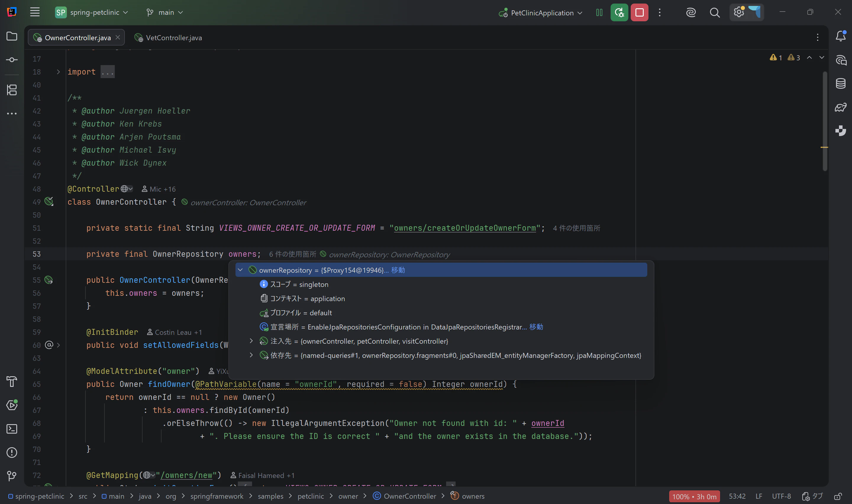852x504 pixels.
Task: Click the 6 件の使用箇所 usages hint
Action: point(292,254)
